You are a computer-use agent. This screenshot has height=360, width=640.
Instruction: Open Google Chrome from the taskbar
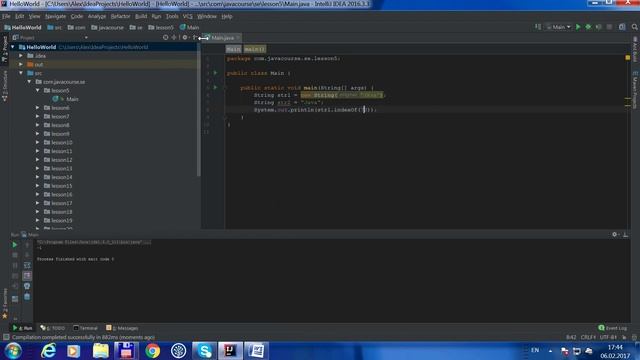(x=152, y=351)
